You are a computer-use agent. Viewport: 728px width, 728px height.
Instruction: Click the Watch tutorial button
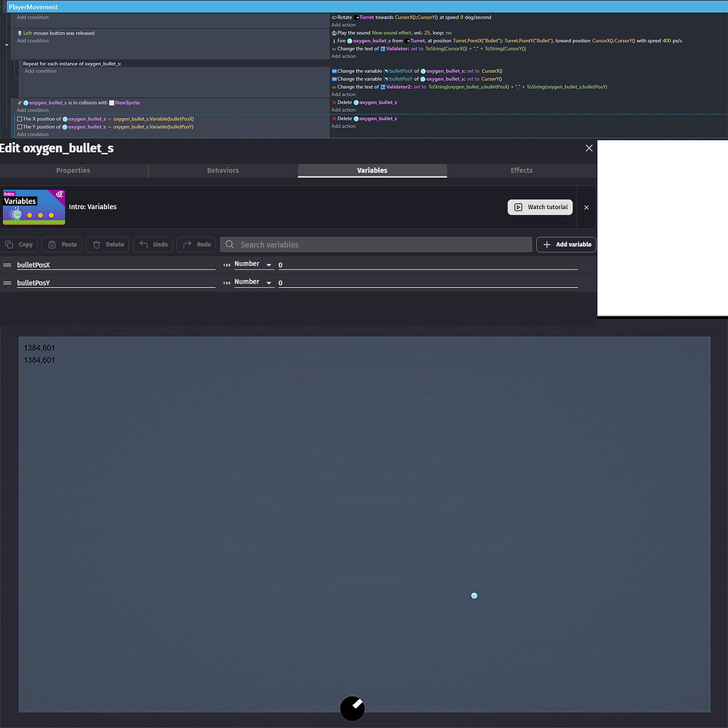click(540, 207)
